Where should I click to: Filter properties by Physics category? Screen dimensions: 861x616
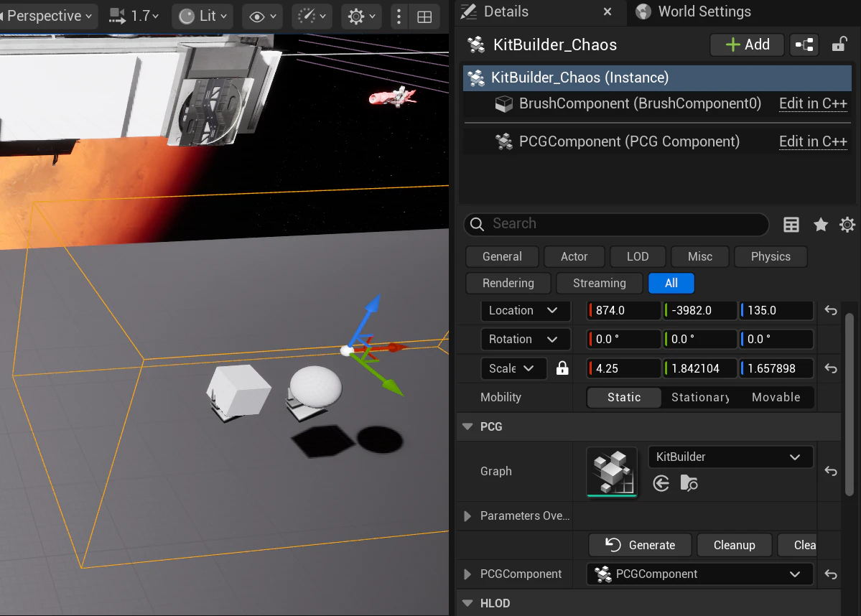point(771,256)
